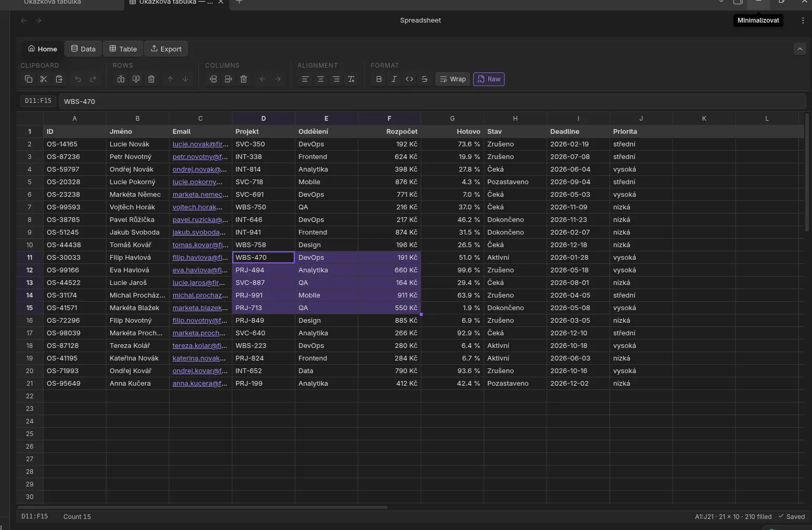The width and height of the screenshot is (812, 530).
Task: Switch to the Export ribbon tab
Action: point(166,49)
